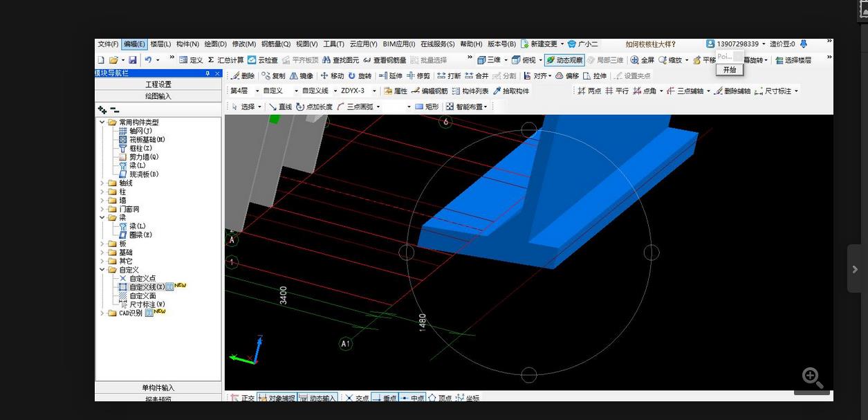Click the 删除 delete tool
The image size is (868, 420).
[243, 75]
